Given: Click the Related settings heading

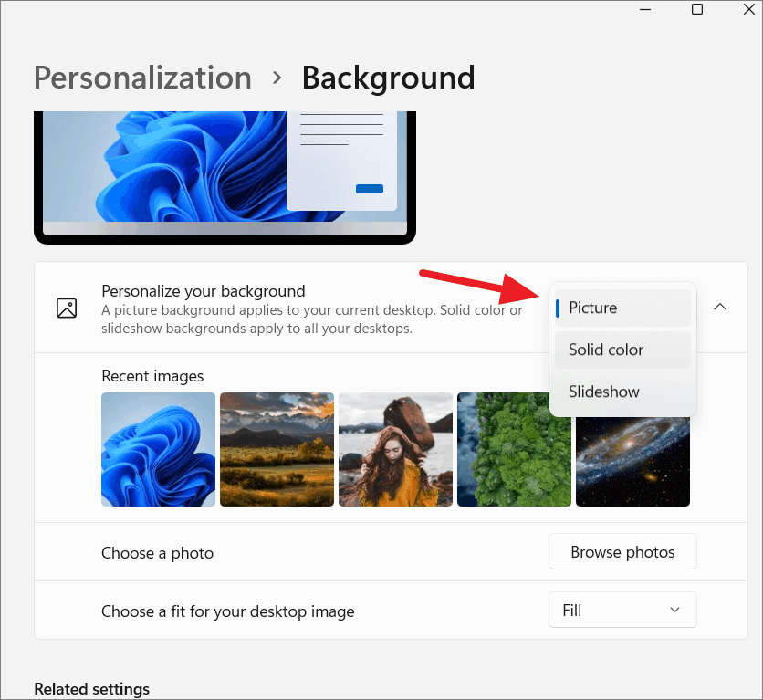Looking at the screenshot, I should 91,689.
